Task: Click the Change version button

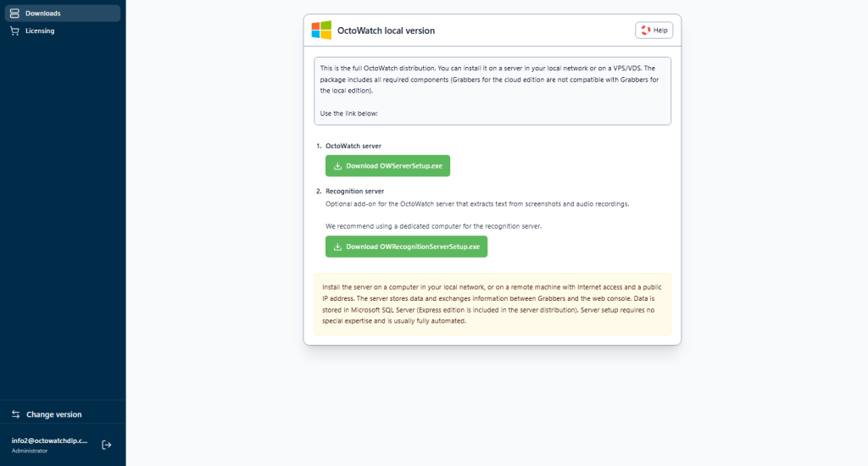Action: (63, 414)
